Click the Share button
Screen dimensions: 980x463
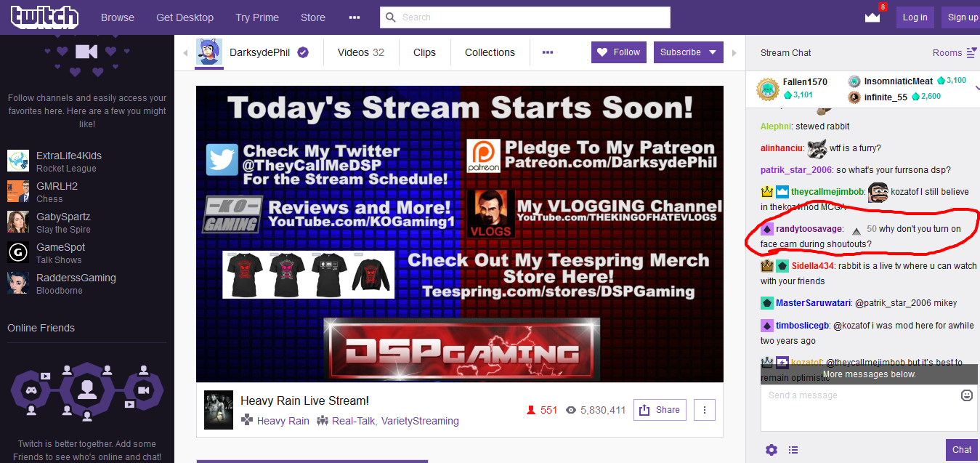tap(660, 410)
